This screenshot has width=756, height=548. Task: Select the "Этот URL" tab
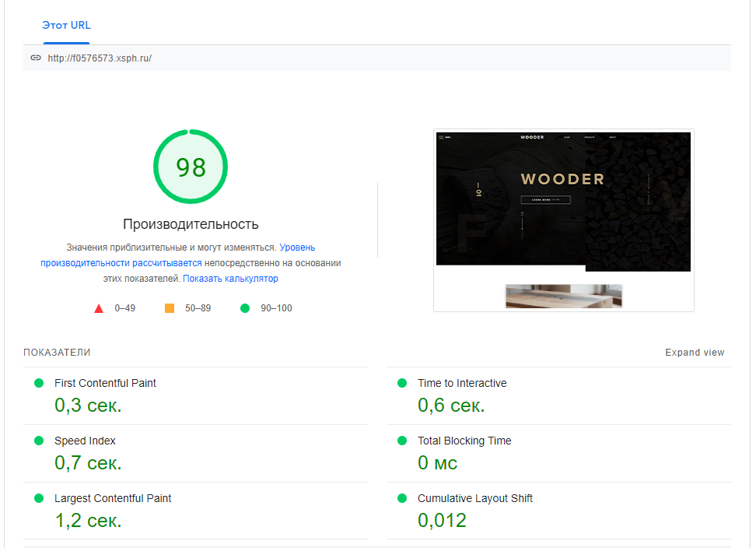pyautogui.click(x=66, y=25)
